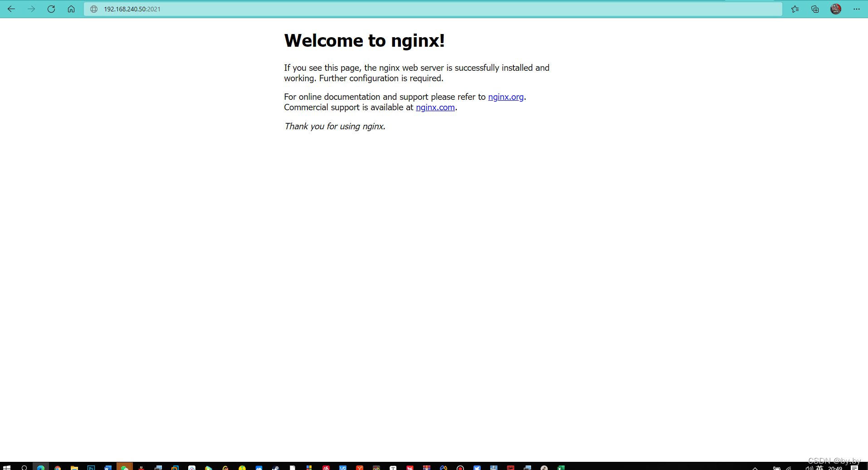This screenshot has width=868, height=470.
Task: Launch Photoshop from taskbar
Action: [91, 467]
